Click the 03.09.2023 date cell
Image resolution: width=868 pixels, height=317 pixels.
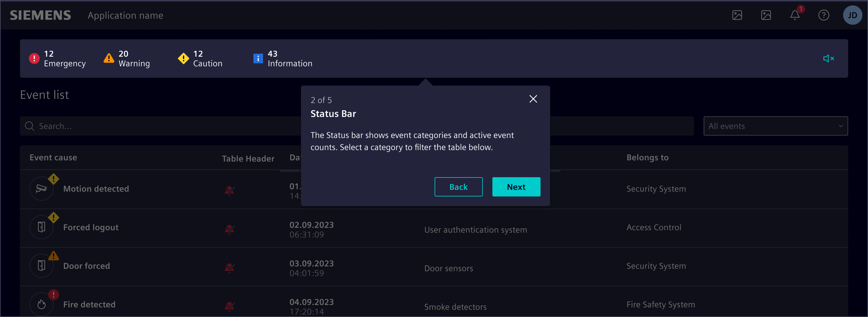click(x=311, y=268)
